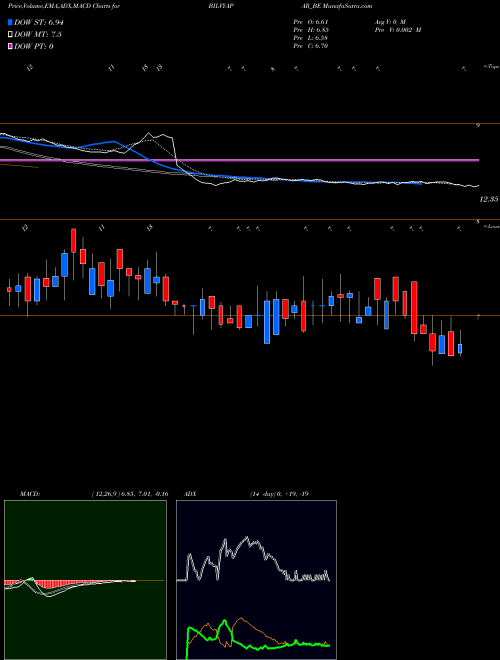Click the MACD (12,26,9) values text
This screenshot has width=500, height=660.
click(129, 494)
